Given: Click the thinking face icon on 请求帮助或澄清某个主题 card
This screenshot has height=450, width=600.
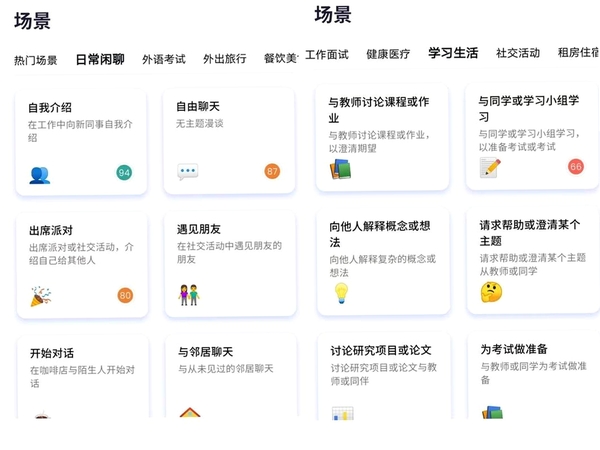Looking at the screenshot, I should point(491,292).
